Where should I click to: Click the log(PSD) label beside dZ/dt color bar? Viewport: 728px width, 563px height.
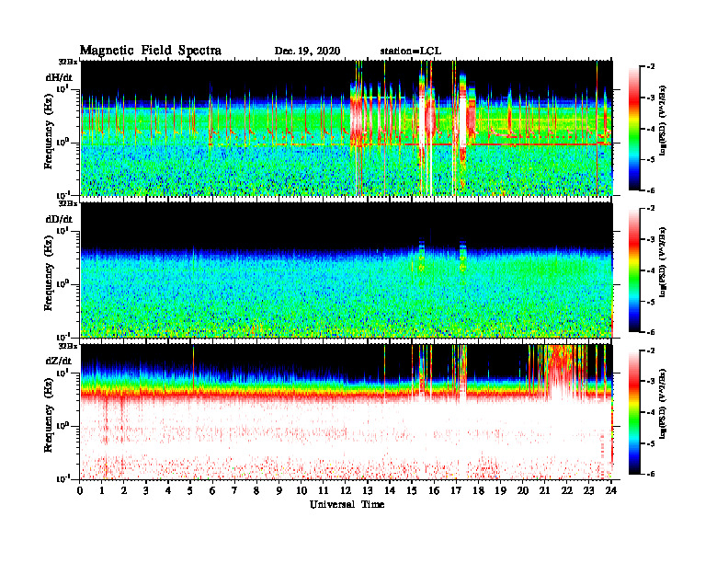tap(662, 403)
